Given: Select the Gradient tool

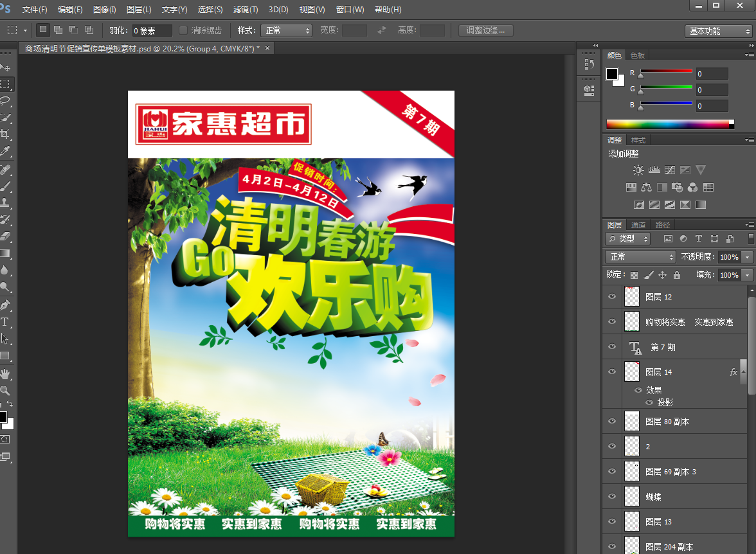Looking at the screenshot, I should pyautogui.click(x=5, y=253).
